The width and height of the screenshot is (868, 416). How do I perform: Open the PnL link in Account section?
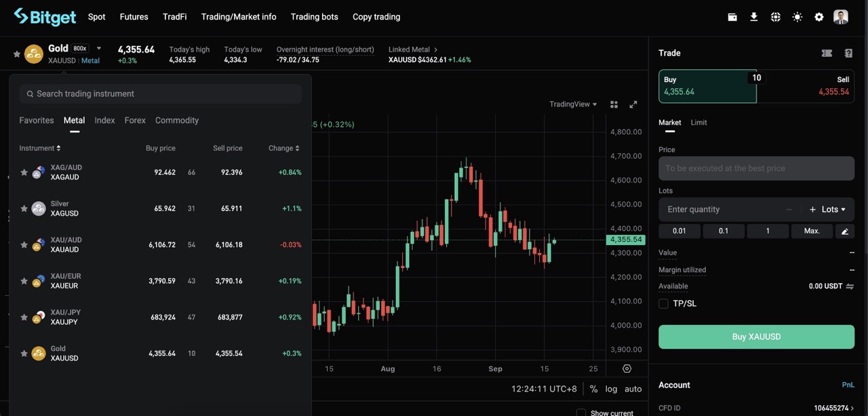click(x=848, y=385)
